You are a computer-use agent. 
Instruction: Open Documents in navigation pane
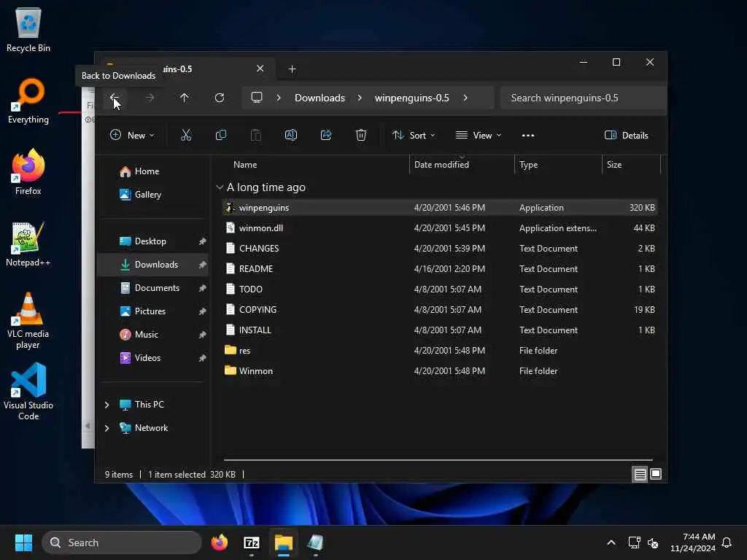click(153, 288)
